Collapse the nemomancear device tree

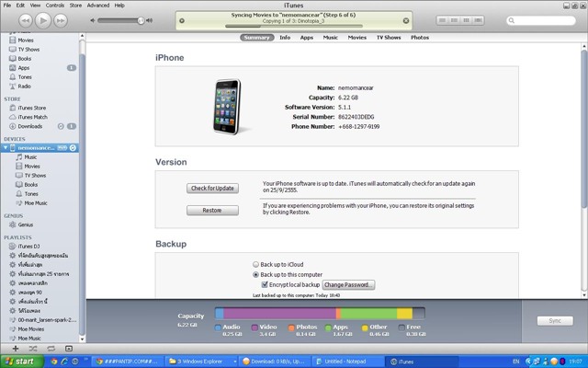point(6,148)
